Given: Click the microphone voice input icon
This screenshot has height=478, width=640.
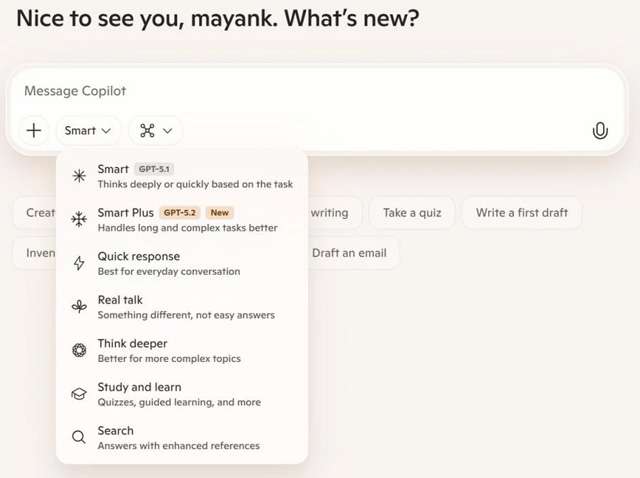Looking at the screenshot, I should 600,130.
